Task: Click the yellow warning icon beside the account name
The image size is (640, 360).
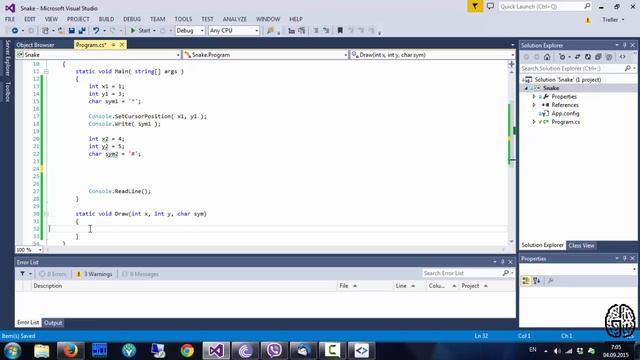Action: coord(588,20)
